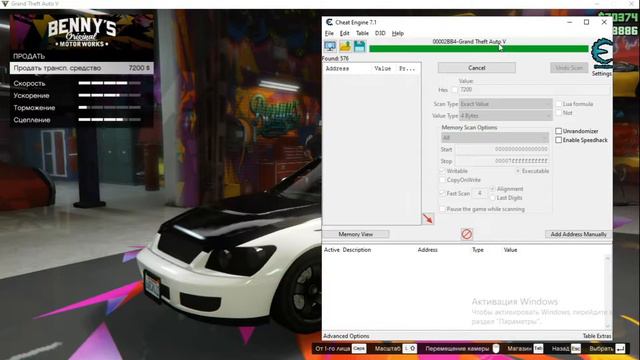
Task: Click the process name '00002B84-Grand Theft Auto V'
Action: [469, 42]
